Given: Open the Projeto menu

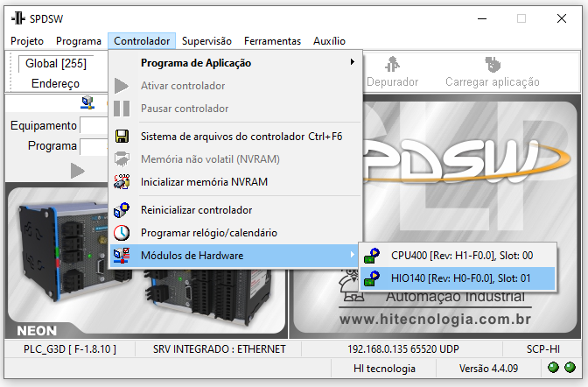Looking at the screenshot, I should (27, 41).
